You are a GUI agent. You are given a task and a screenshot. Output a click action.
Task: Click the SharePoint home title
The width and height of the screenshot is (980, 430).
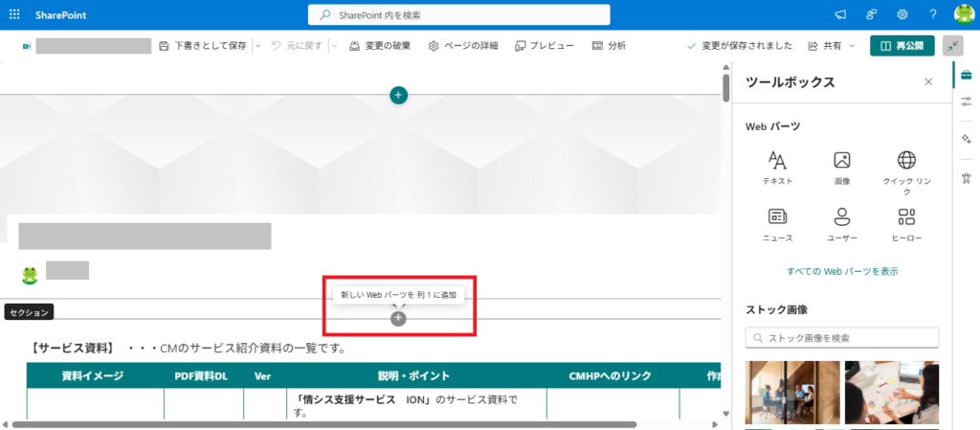tap(61, 15)
